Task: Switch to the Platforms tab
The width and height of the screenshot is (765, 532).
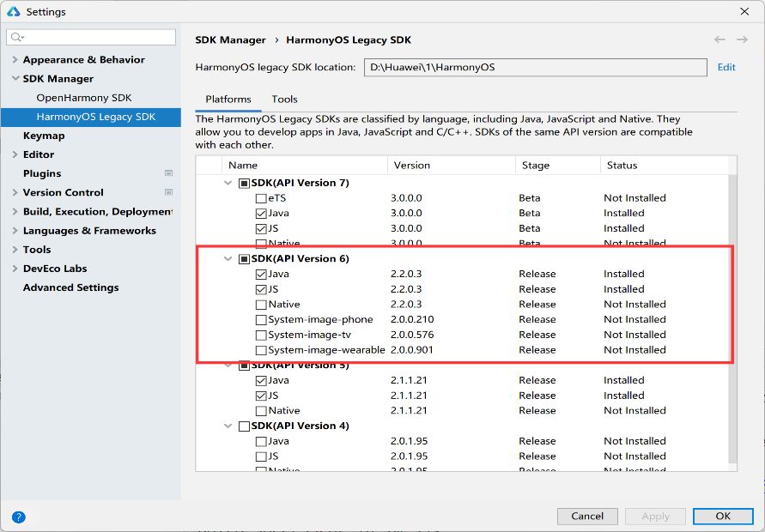Action: (228, 99)
